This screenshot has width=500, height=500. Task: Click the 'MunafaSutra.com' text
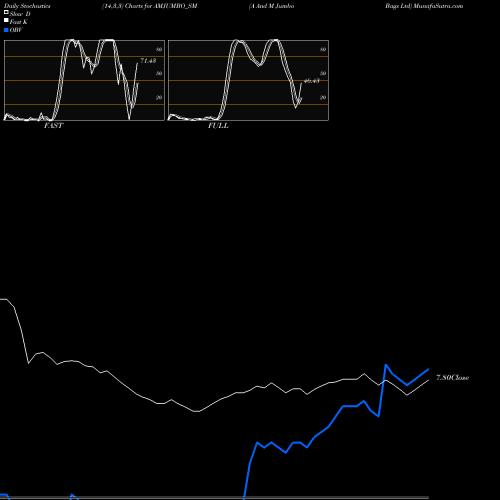click(438, 6)
